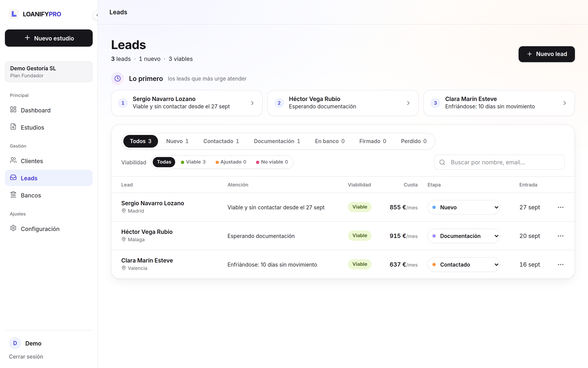Open more options for Clara Marín Esteve row
The image size is (588, 368).
pyautogui.click(x=561, y=265)
